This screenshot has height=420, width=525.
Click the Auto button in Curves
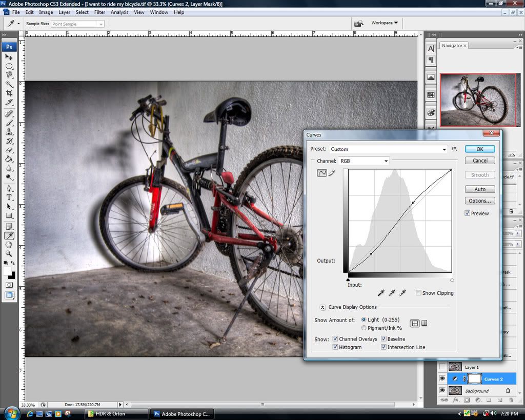click(480, 189)
